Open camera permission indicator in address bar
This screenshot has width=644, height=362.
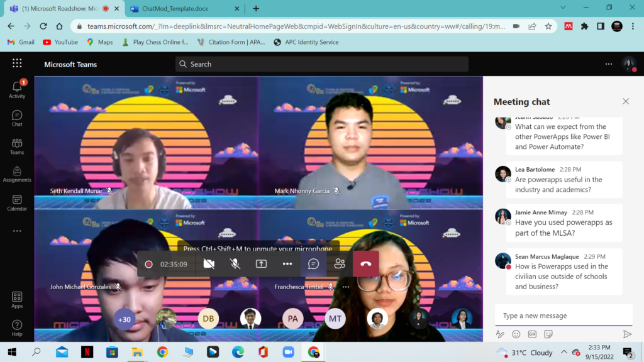(516, 26)
